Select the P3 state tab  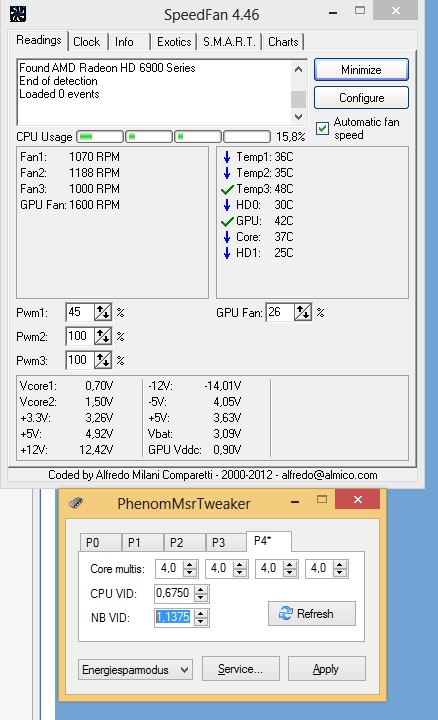226,543
